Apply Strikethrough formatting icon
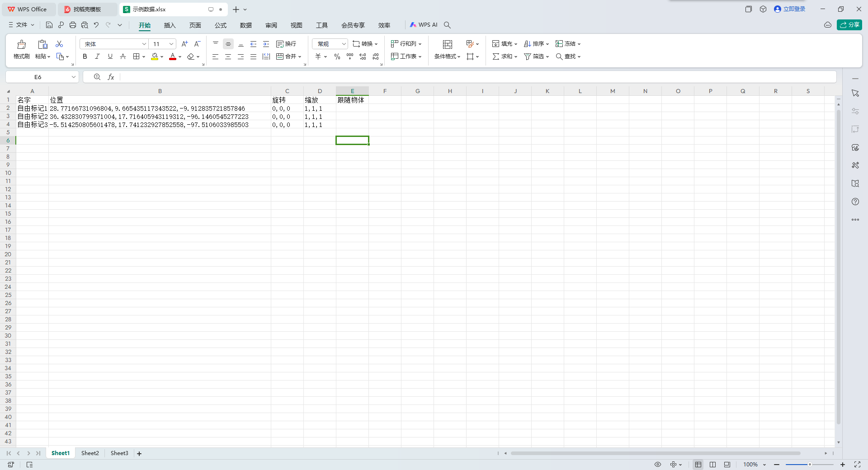Screen dimensions: 868x470 click(123, 56)
